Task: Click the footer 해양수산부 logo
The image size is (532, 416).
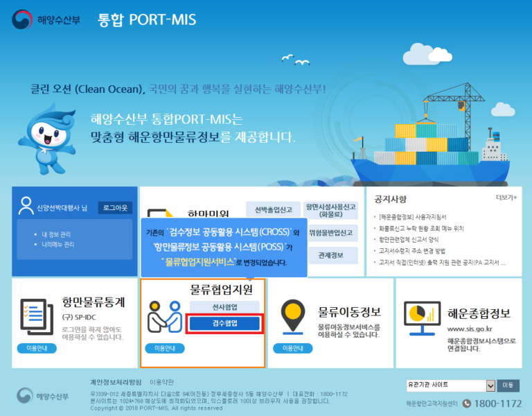Action: 42,396
